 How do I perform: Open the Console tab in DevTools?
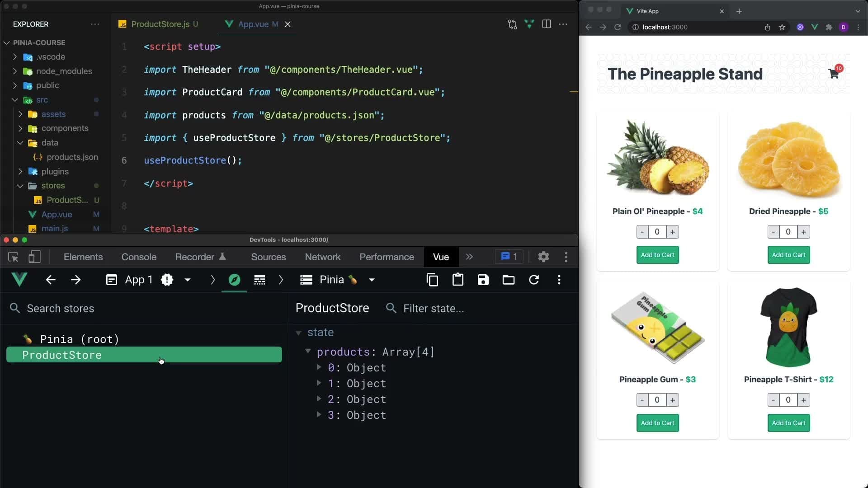[138, 257]
